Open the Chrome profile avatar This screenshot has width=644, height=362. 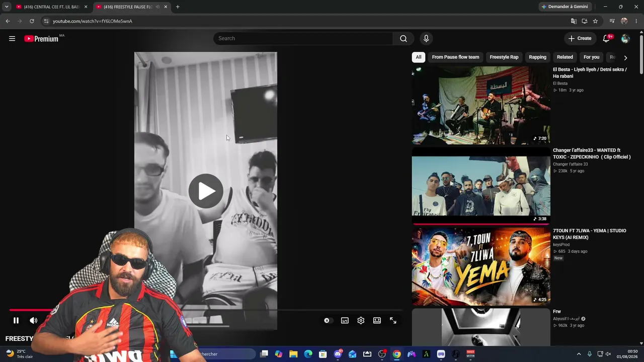624,21
